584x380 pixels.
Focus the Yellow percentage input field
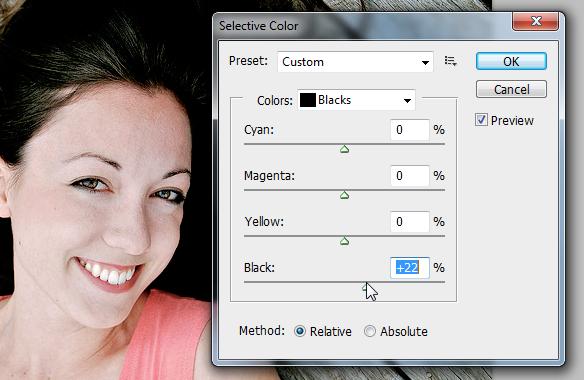tap(410, 222)
